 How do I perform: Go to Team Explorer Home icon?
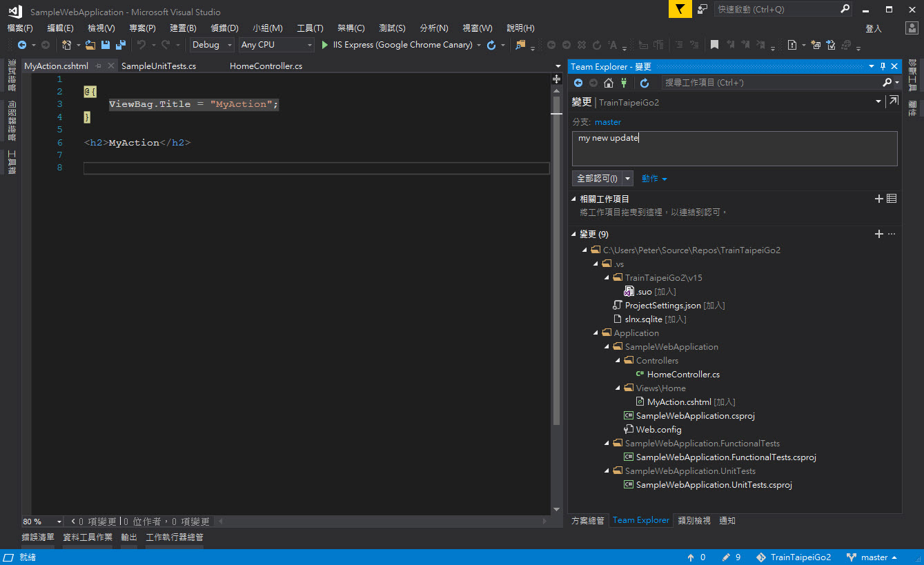608,83
